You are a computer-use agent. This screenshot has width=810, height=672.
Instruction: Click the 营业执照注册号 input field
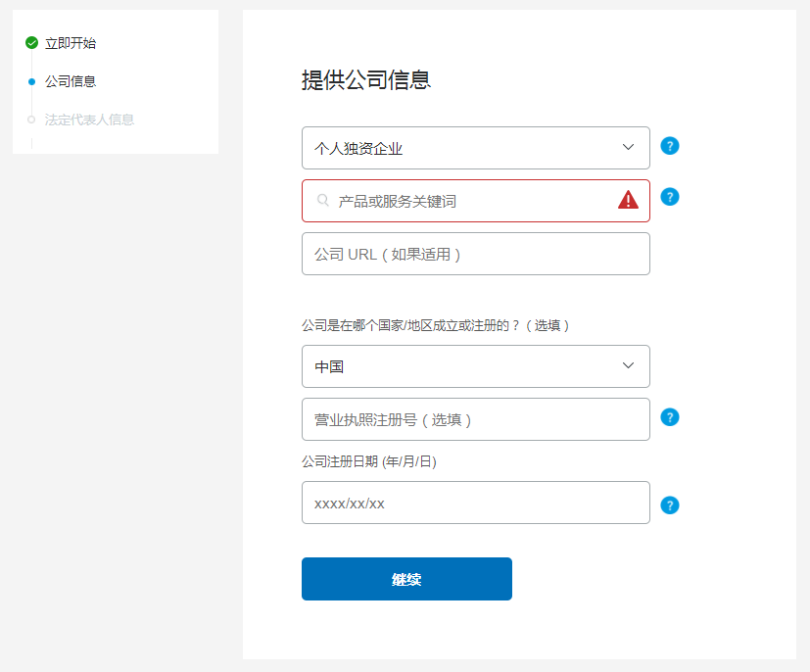pos(475,419)
